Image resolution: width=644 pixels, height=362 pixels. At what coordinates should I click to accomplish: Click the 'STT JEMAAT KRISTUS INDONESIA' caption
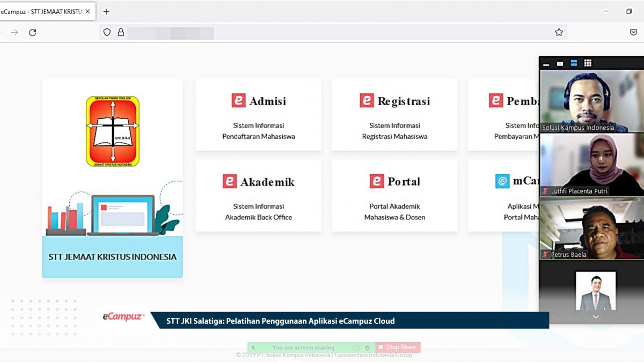tap(113, 257)
